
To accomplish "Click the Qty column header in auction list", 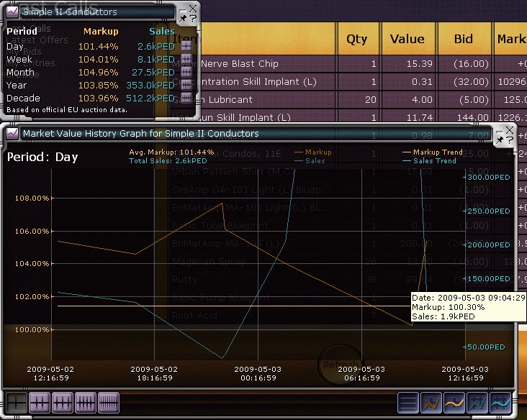I will [x=358, y=39].
